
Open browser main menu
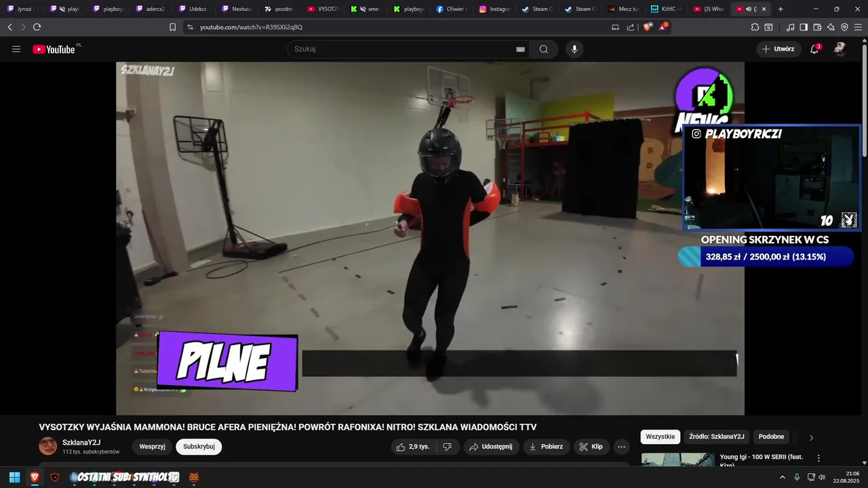(859, 27)
